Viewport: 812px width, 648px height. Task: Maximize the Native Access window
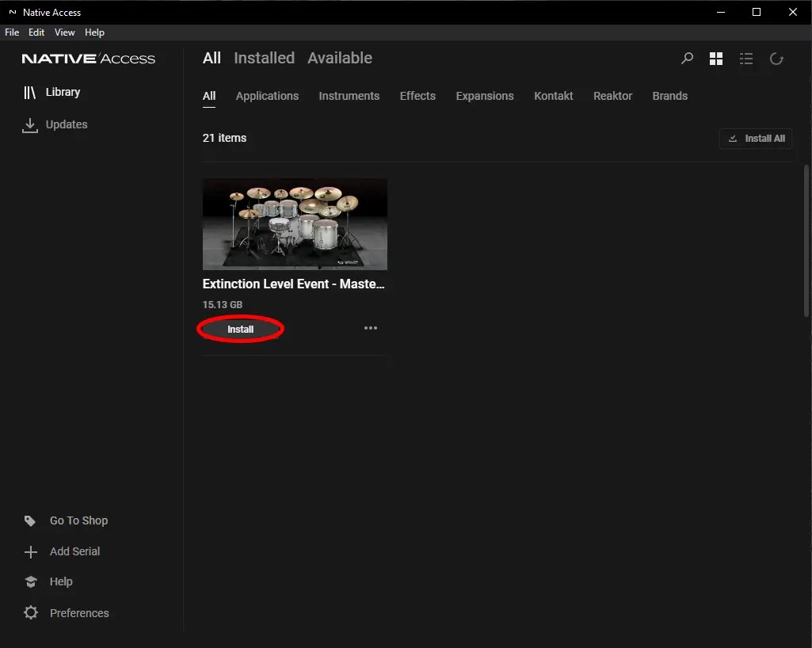tap(756, 12)
